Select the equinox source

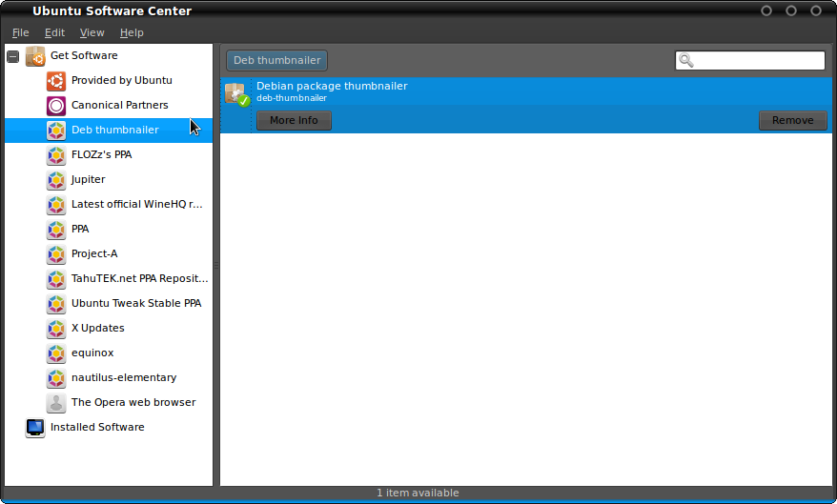92,353
